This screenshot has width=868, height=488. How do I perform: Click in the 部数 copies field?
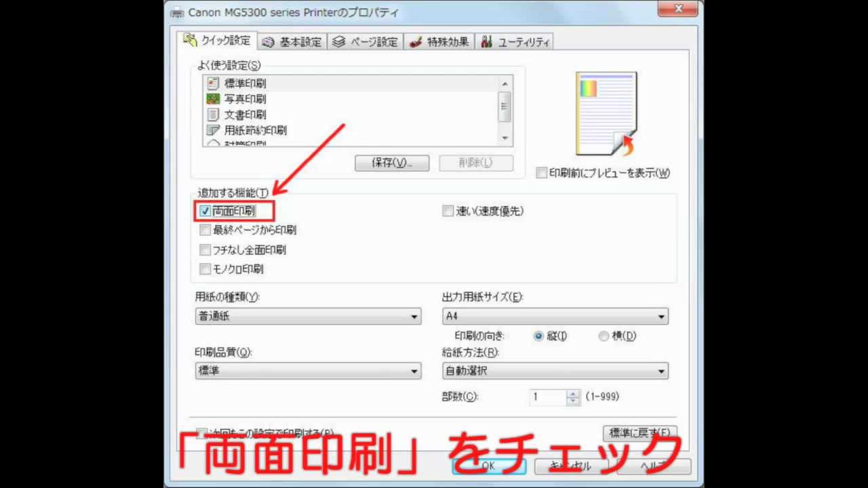(x=548, y=397)
